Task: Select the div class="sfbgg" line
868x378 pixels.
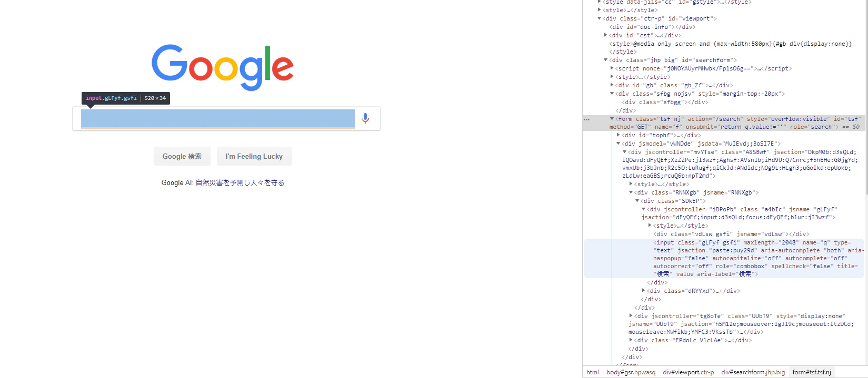Action: [665, 102]
